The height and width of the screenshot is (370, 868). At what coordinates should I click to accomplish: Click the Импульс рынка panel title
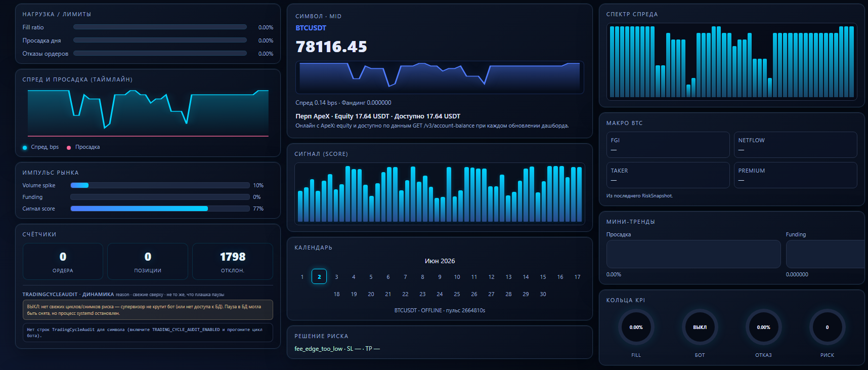(51, 173)
